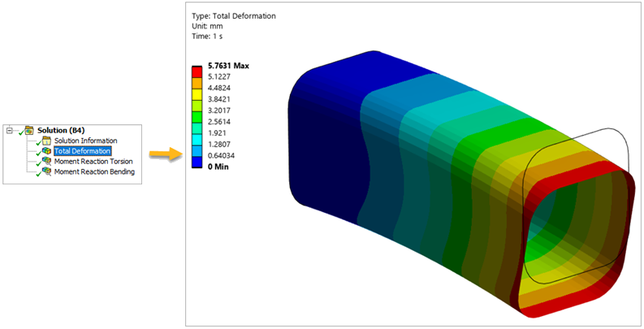The image size is (644, 329).
Task: Click the dark blue legend band
Action: 197,162
